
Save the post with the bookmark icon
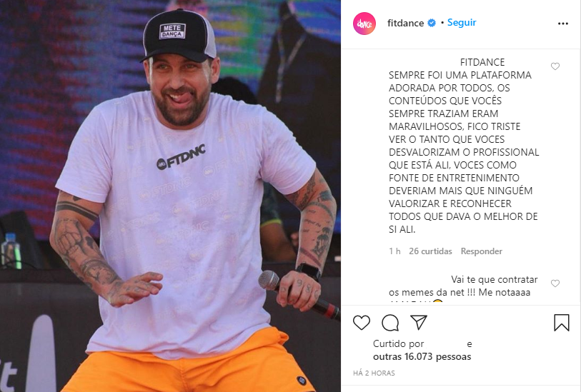(562, 323)
